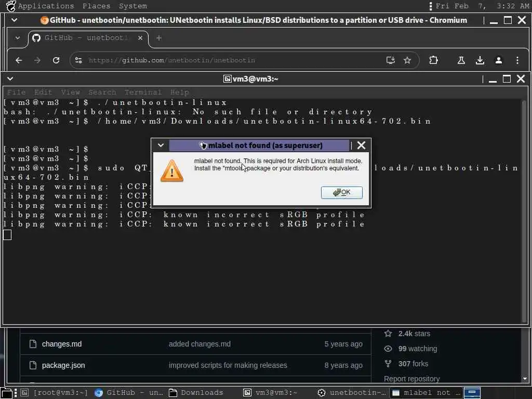Open Chromium three-dot menu
Screen dimensions: 532x399
[517, 60]
